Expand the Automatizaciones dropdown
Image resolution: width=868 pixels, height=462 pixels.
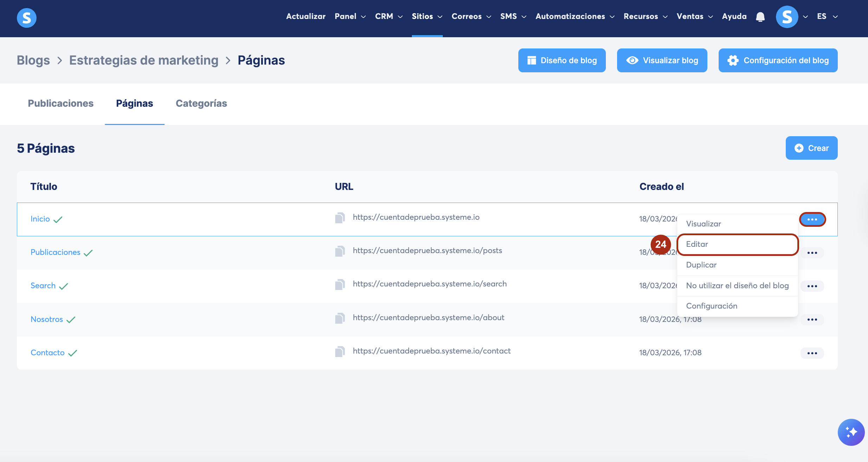pos(575,16)
